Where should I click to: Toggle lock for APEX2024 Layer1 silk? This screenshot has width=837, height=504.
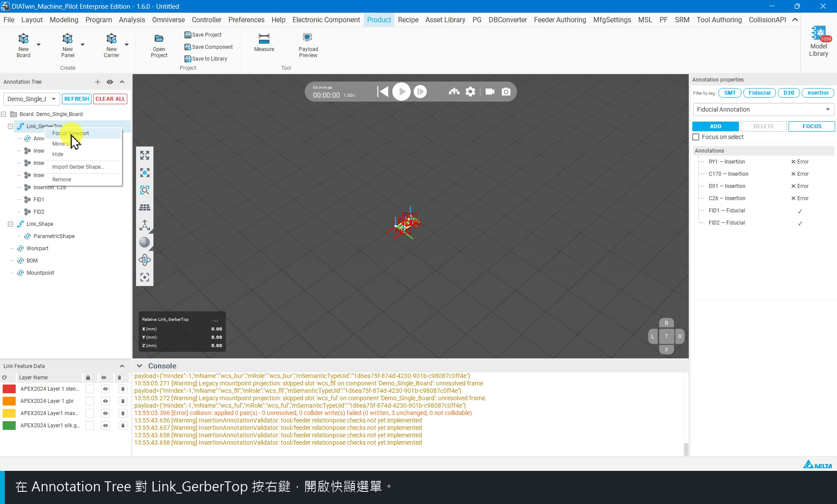[x=90, y=426]
